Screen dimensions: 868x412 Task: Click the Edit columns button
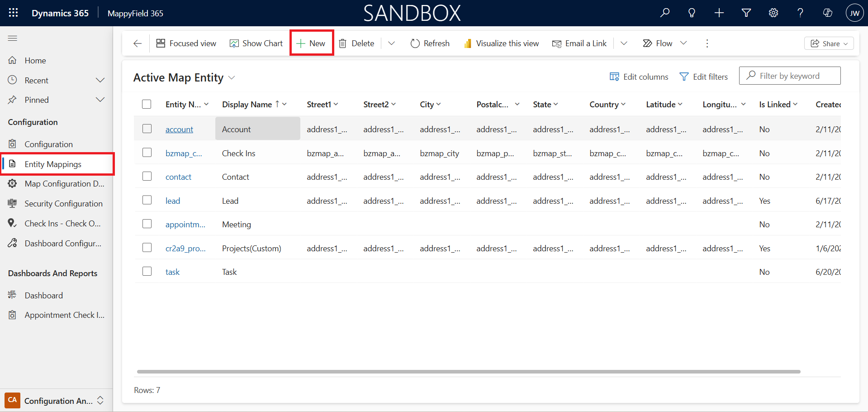[x=639, y=77]
